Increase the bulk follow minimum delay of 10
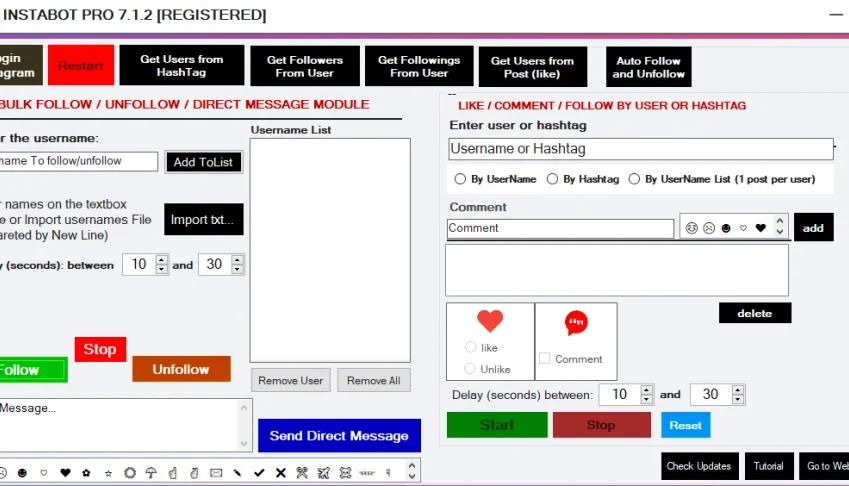The height and width of the screenshot is (486, 849). [x=161, y=260]
